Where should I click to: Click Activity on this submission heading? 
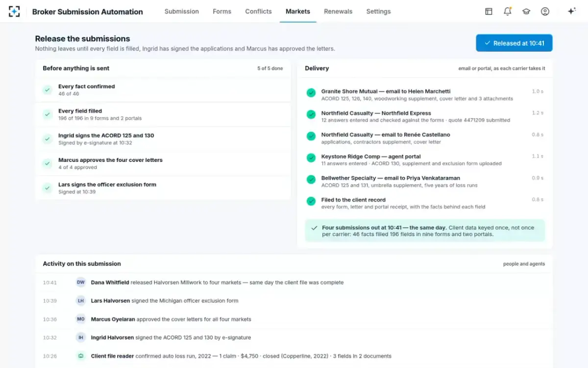click(82, 263)
